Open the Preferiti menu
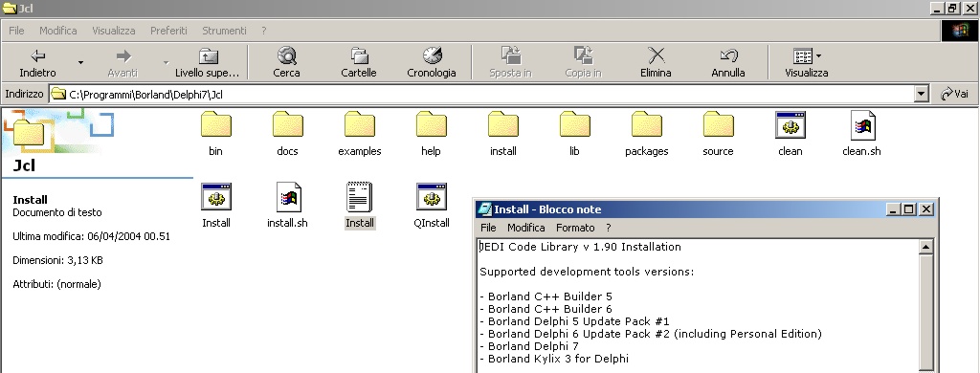 [168, 31]
